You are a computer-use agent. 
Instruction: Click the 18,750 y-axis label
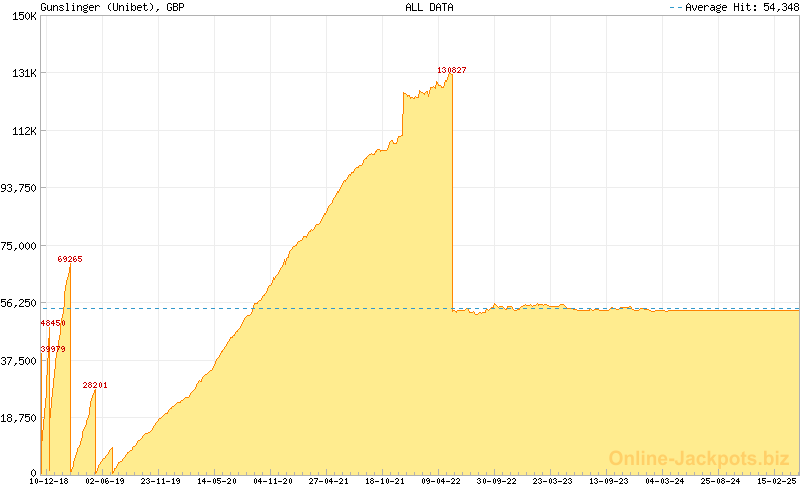click(x=20, y=417)
